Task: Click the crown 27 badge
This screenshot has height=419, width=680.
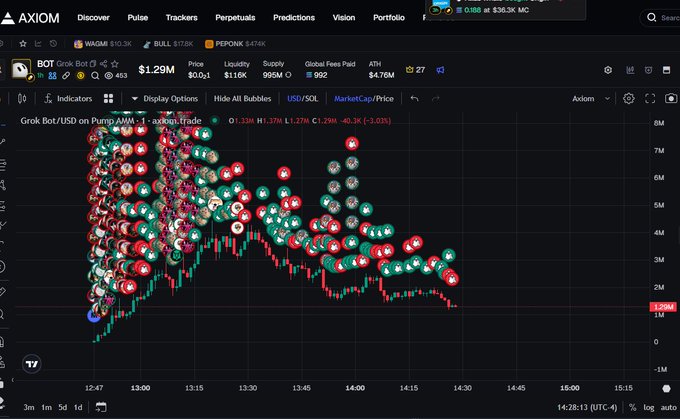Action: (x=415, y=70)
